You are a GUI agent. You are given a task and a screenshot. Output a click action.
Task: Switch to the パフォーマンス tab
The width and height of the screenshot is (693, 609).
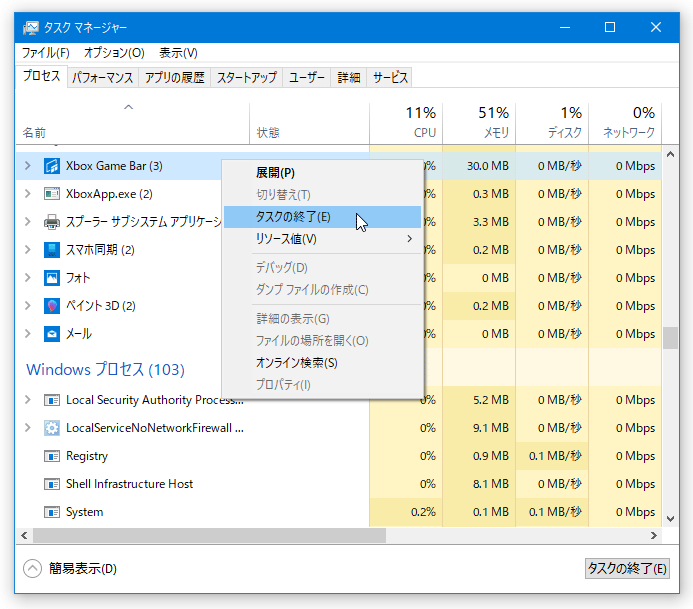[x=103, y=78]
